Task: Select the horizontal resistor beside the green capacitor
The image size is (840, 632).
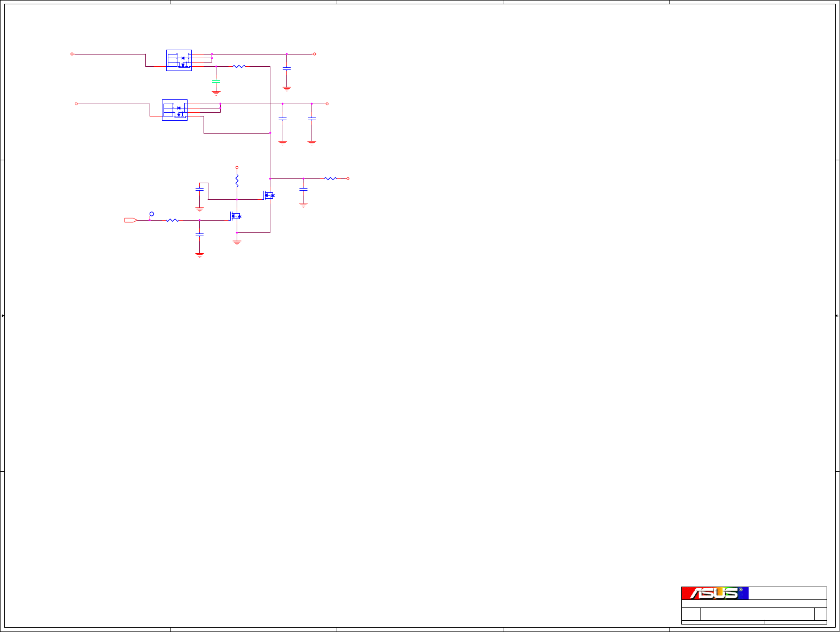Action: pyautogui.click(x=239, y=66)
